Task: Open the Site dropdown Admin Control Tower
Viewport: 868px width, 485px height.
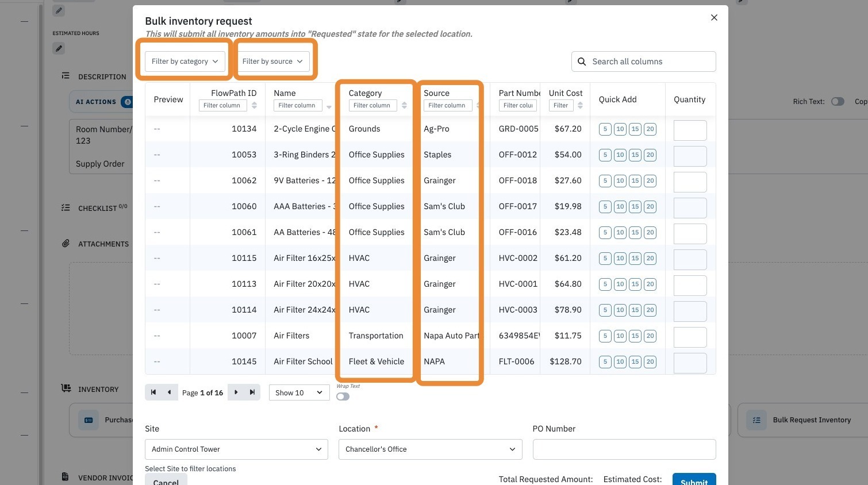Action: pyautogui.click(x=236, y=449)
